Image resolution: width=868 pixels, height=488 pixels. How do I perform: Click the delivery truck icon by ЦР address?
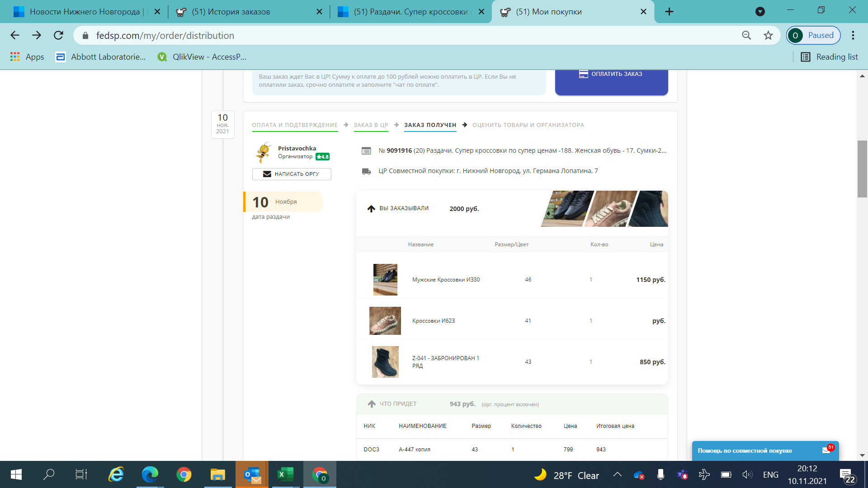point(366,171)
